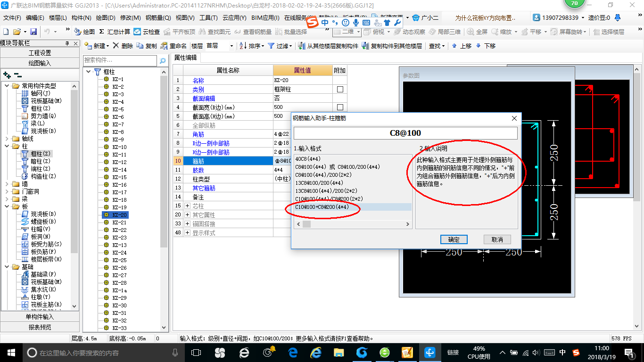
Task: Select 轴网(J) in navigation tree
Action: 40,93
